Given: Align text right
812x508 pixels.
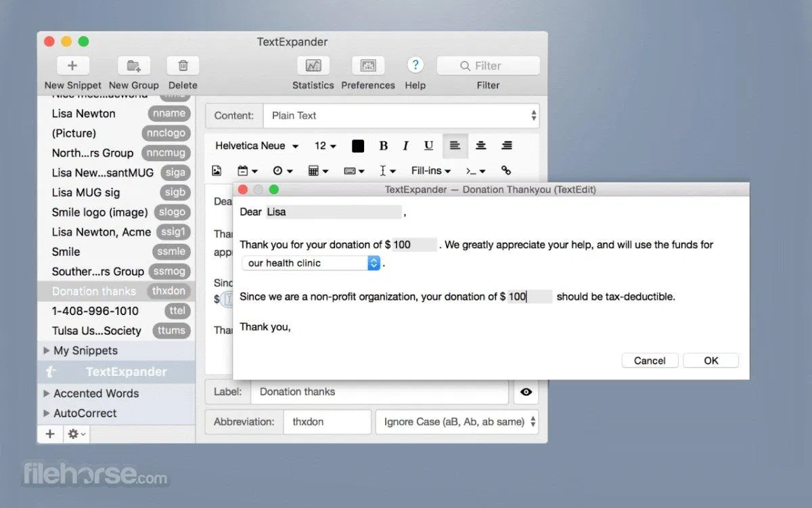Looking at the screenshot, I should click(x=506, y=146).
